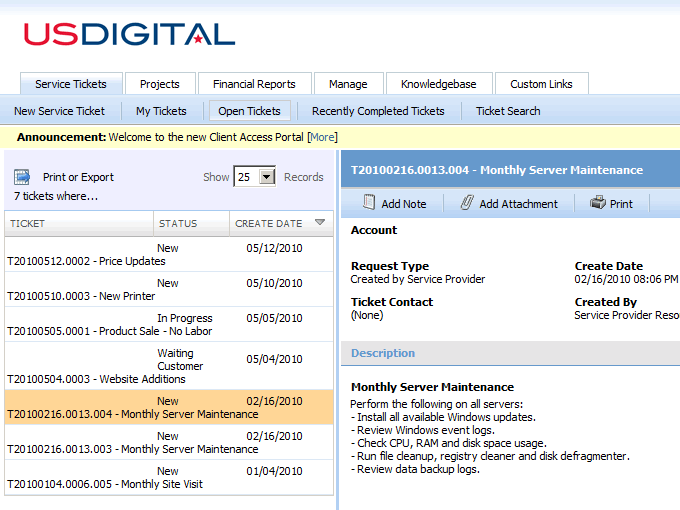Click the 05/12/2010 create date cell
Viewport: 680px width, 510px height.
(275, 248)
